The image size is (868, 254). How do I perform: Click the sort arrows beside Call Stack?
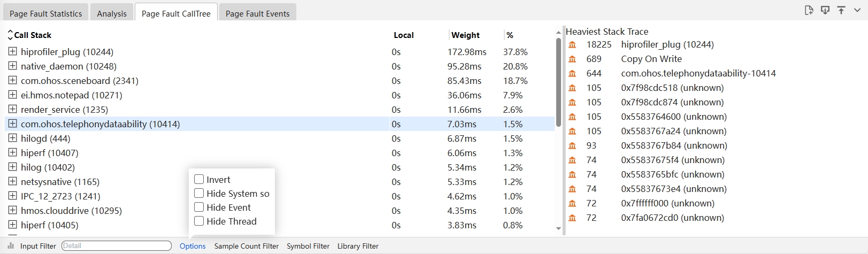(10, 35)
